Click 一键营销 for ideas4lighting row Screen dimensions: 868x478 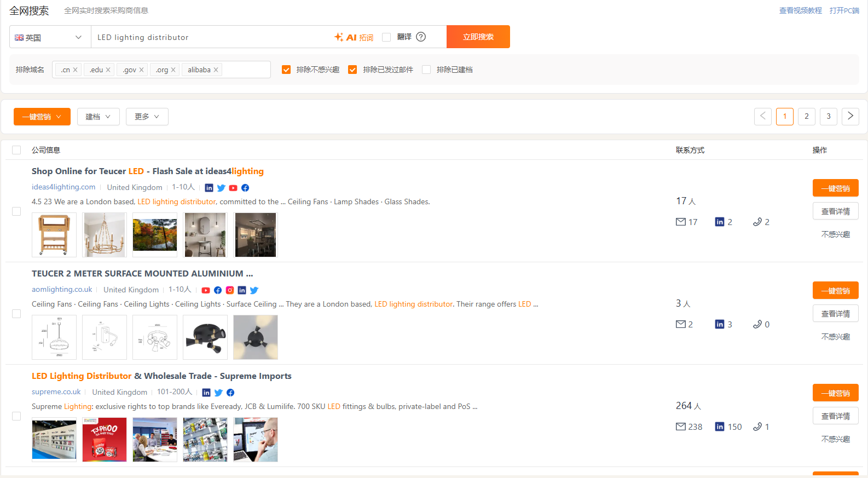click(836, 188)
